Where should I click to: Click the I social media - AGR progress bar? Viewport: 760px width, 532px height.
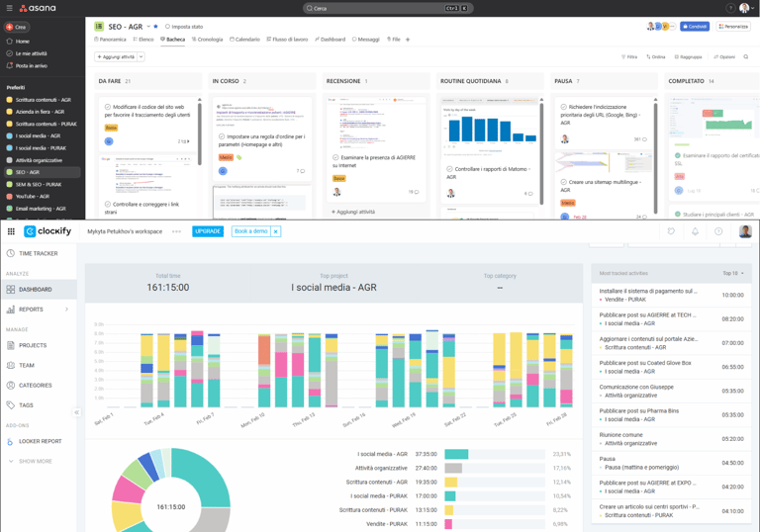(495, 454)
